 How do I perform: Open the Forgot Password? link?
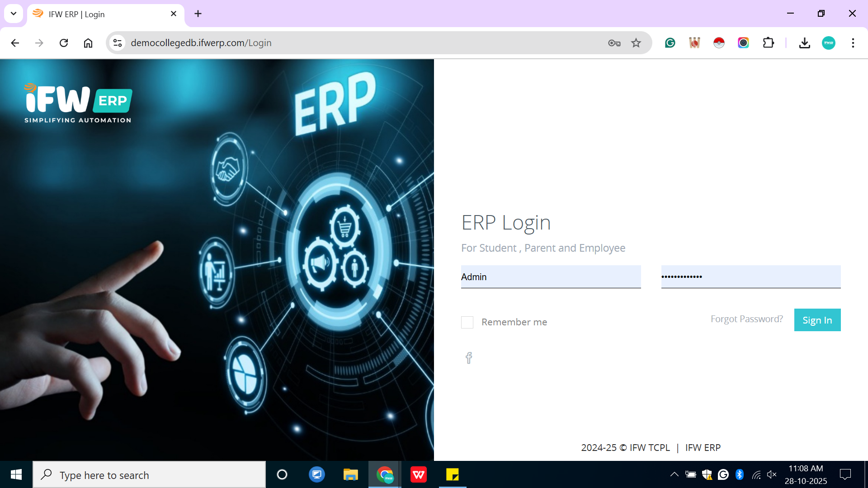(x=747, y=319)
